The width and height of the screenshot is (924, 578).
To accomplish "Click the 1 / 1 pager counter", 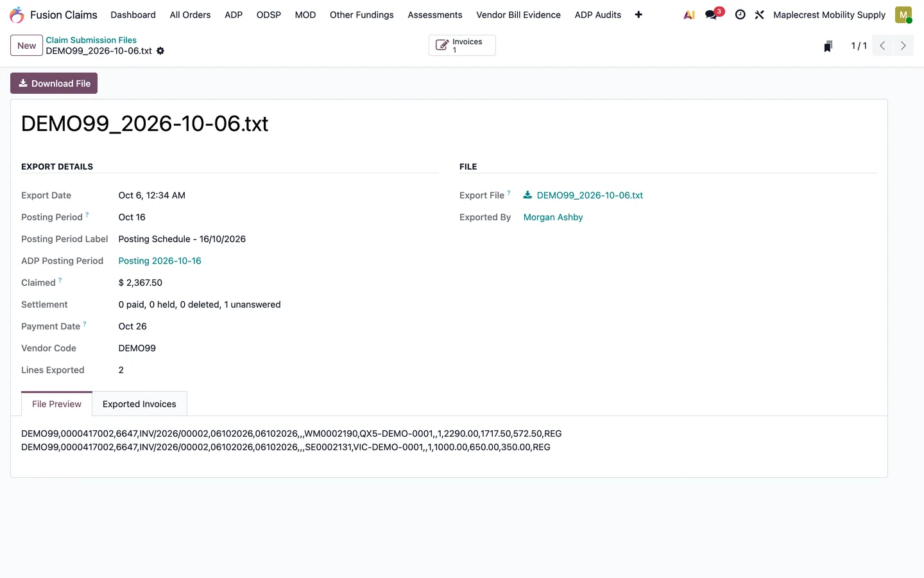I will pos(859,46).
